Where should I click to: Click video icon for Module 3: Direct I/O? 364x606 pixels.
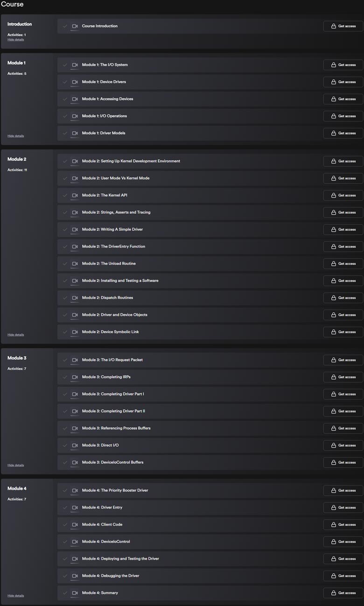pos(75,445)
